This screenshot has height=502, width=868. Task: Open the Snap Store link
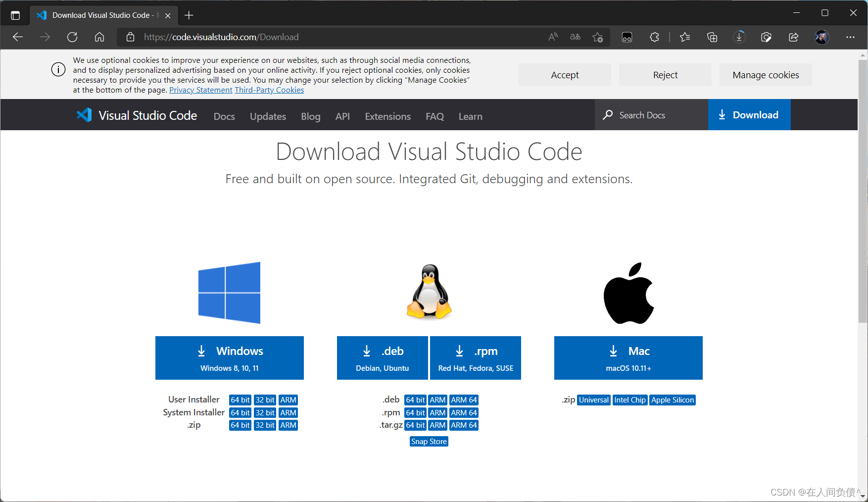click(429, 442)
